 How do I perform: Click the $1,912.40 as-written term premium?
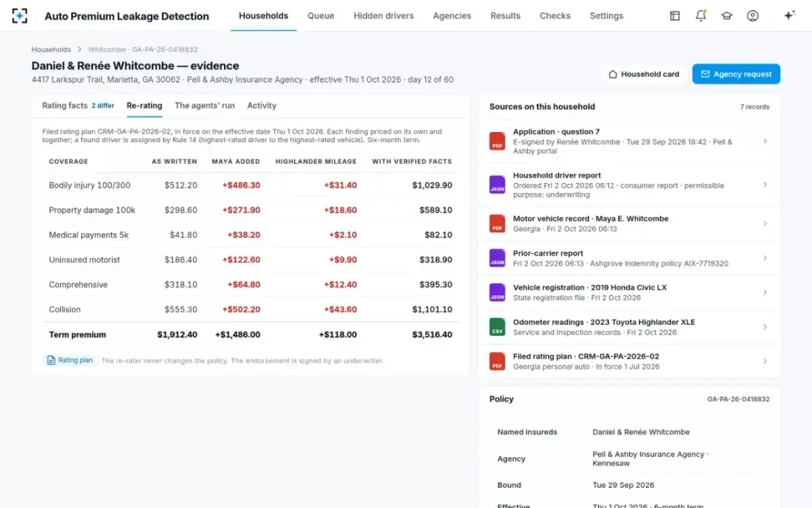177,335
